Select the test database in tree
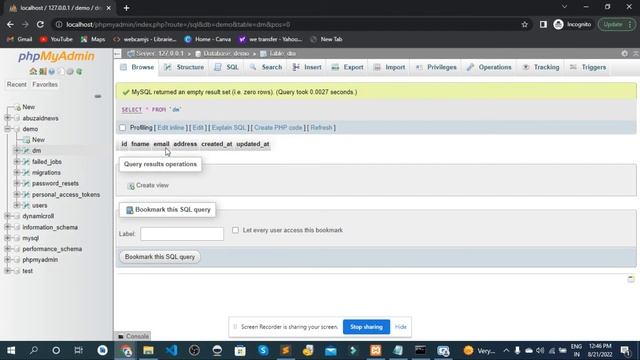This screenshot has width=640, height=360. point(27,271)
